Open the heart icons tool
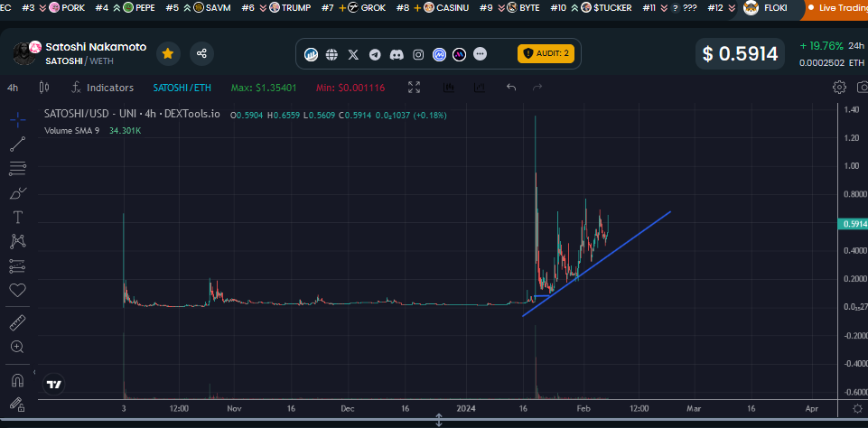Image resolution: width=868 pixels, height=428 pixels. tap(18, 290)
